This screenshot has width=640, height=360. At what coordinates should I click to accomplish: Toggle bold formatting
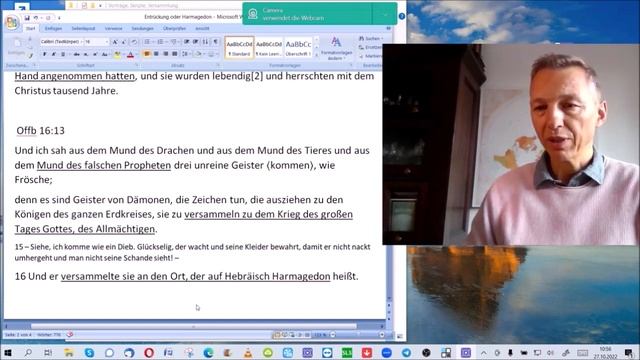(x=44, y=54)
